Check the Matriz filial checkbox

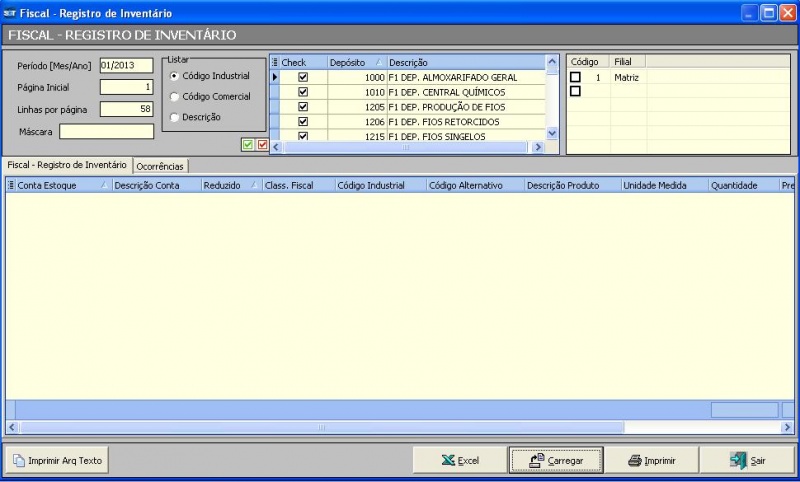pos(575,77)
